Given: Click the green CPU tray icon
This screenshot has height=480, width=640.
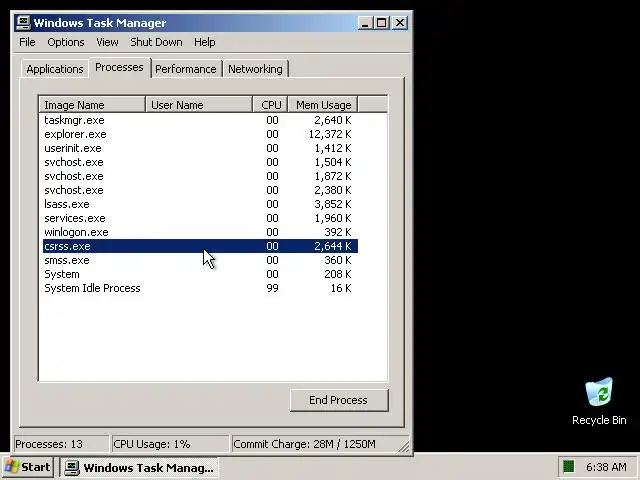Looking at the screenshot, I should point(569,466).
